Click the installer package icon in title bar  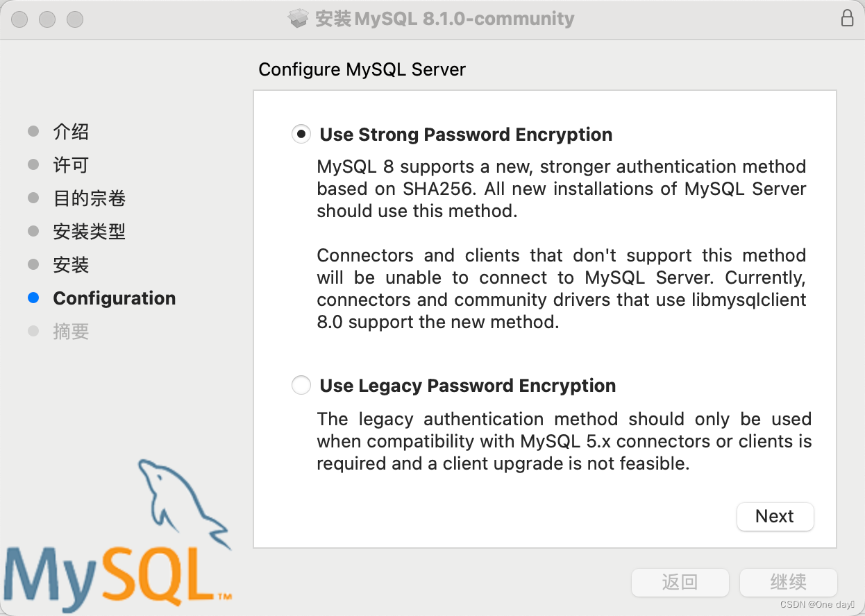[298, 19]
